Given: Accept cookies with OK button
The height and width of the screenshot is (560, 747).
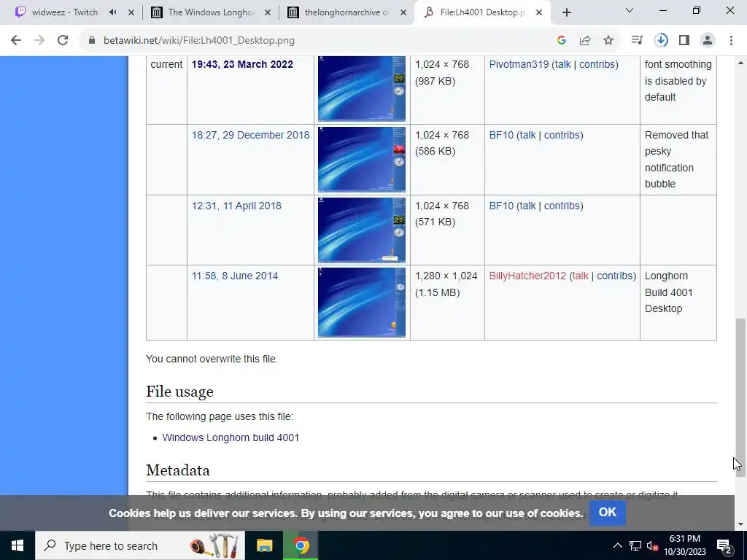Looking at the screenshot, I should [x=608, y=513].
